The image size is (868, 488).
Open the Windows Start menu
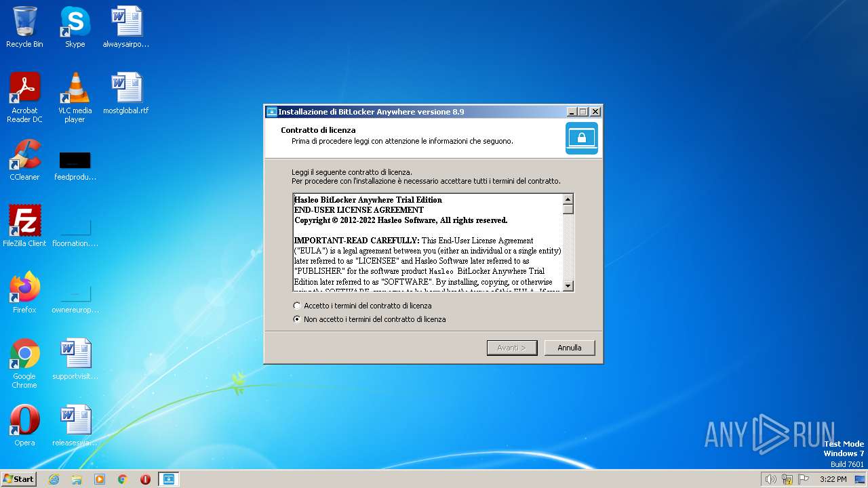click(19, 479)
